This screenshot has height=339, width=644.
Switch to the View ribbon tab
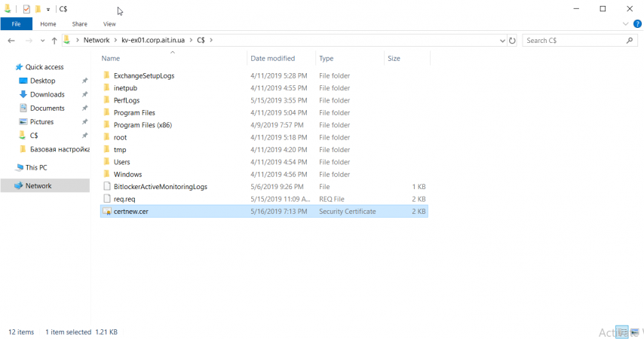click(x=109, y=24)
